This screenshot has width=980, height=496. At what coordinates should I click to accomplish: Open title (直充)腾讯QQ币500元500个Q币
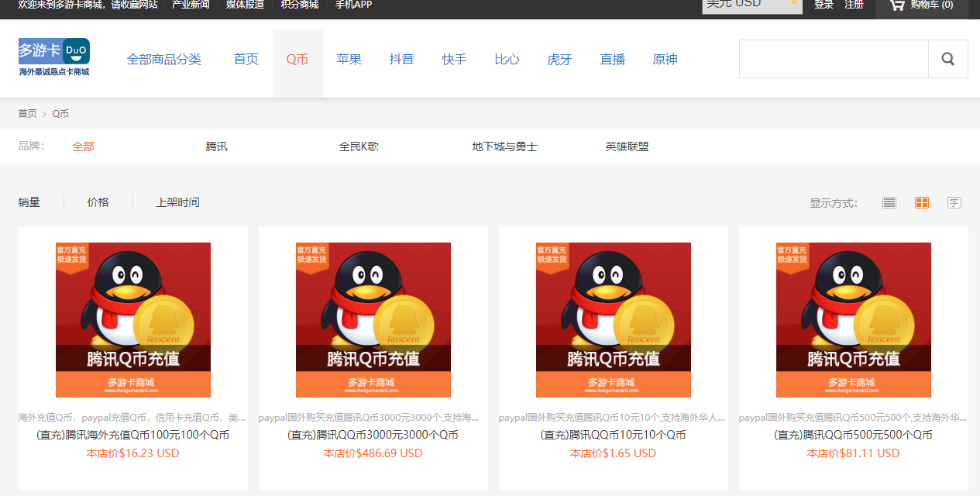pos(854,435)
